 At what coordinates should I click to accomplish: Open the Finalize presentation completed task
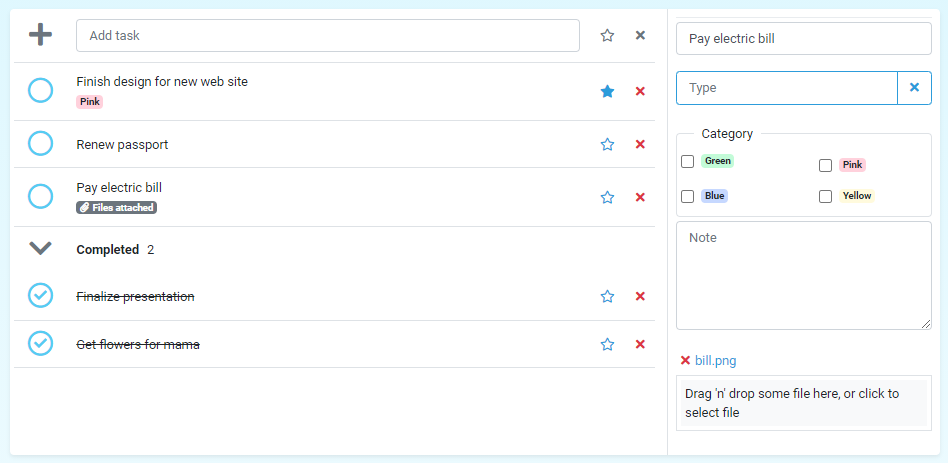click(135, 297)
